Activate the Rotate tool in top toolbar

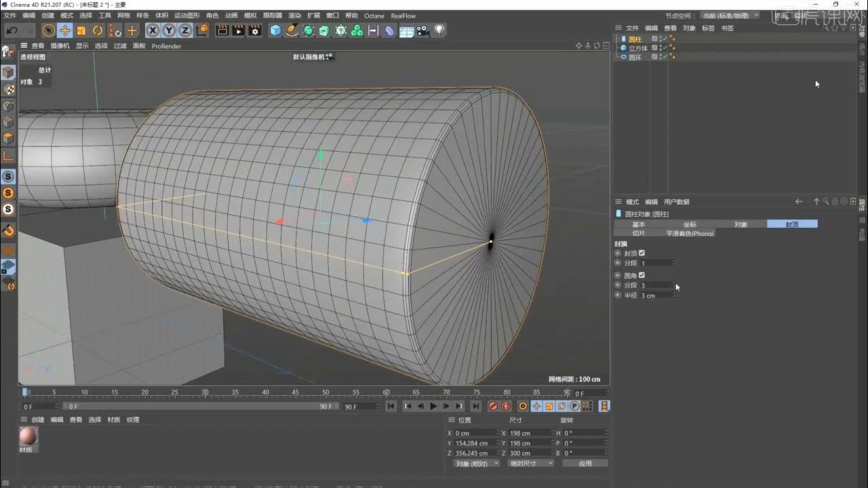click(x=98, y=30)
